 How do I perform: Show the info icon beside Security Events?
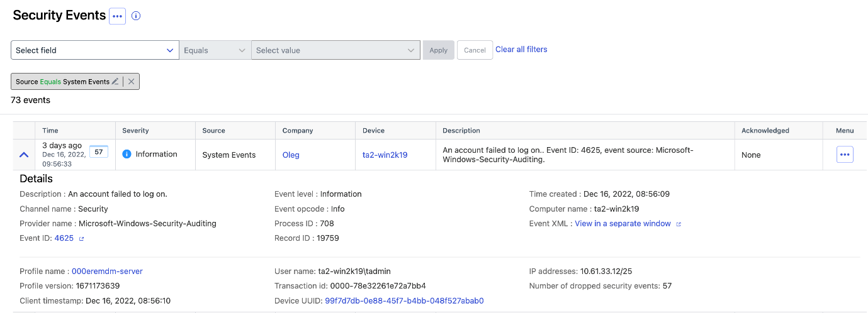136,16
